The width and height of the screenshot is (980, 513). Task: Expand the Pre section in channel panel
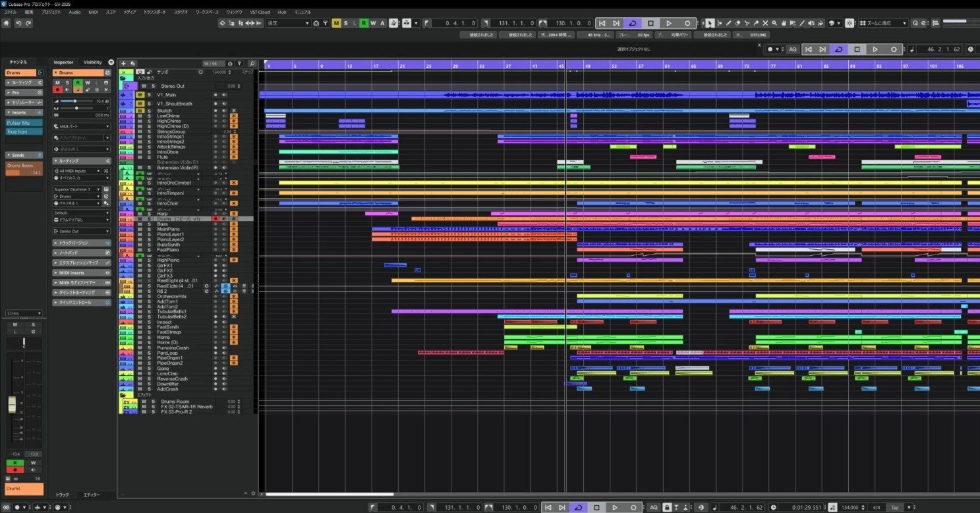tap(24, 92)
